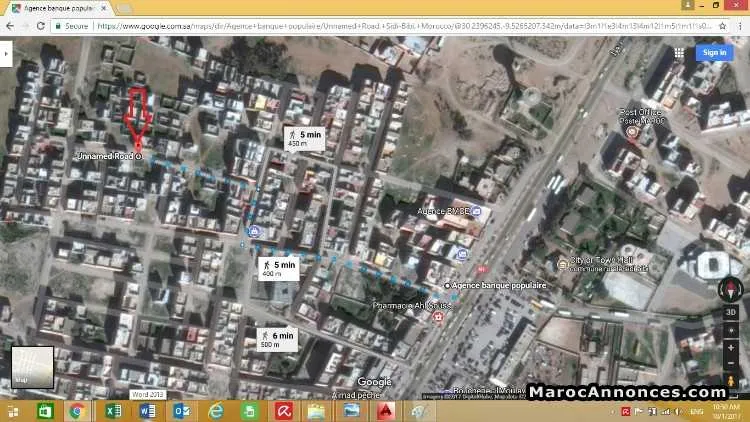Image resolution: width=750 pixels, height=422 pixels.
Task: Open the photo viewer taskbar icon
Action: pyautogui.click(x=352, y=411)
